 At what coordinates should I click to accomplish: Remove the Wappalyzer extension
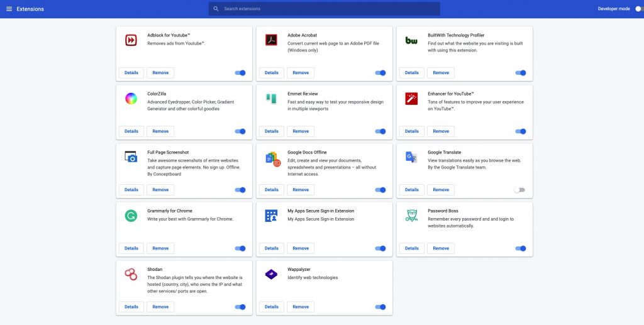301,307
